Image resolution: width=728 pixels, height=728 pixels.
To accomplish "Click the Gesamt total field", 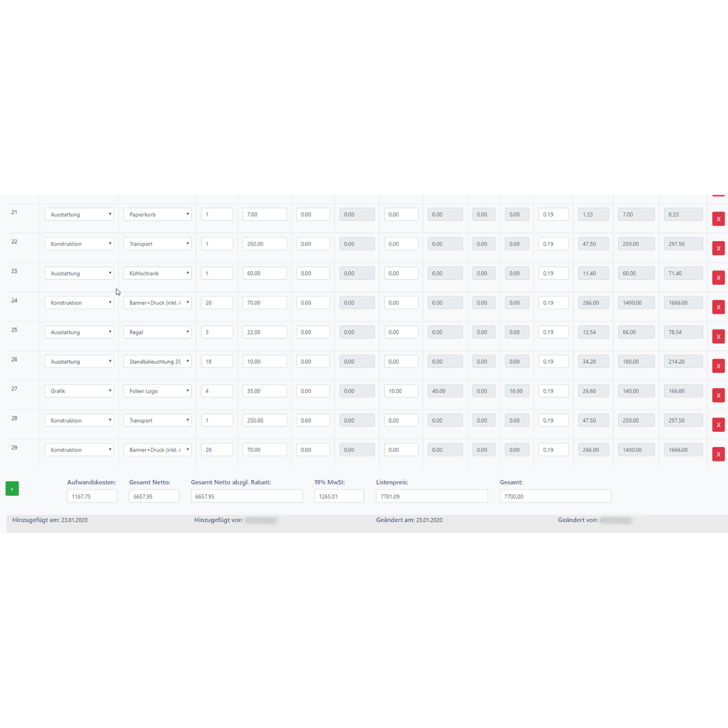I will 555,496.
